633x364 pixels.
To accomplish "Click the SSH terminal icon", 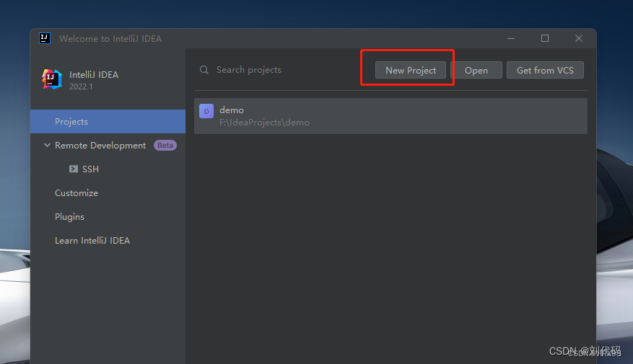I will [x=74, y=169].
